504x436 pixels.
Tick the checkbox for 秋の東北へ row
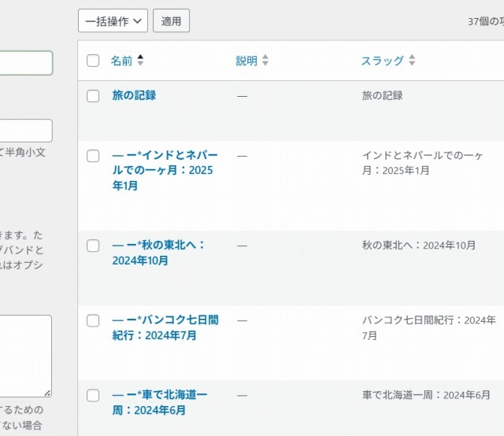93,246
